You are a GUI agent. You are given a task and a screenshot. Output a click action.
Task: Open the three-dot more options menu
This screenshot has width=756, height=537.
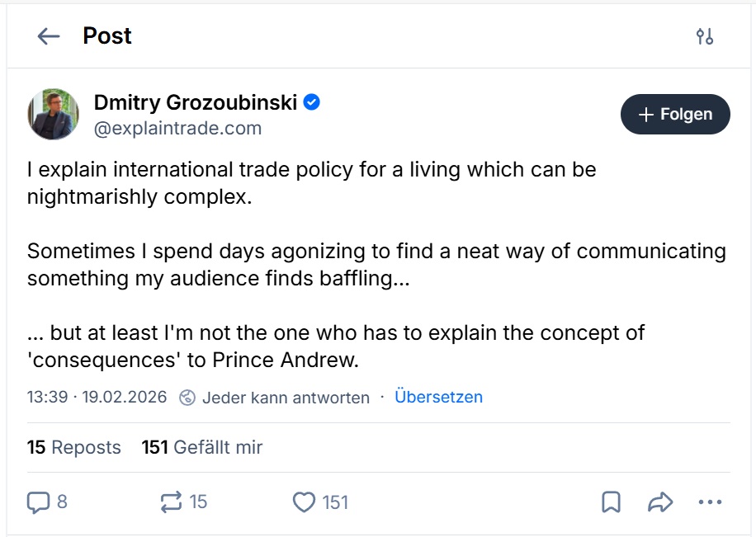(x=710, y=502)
